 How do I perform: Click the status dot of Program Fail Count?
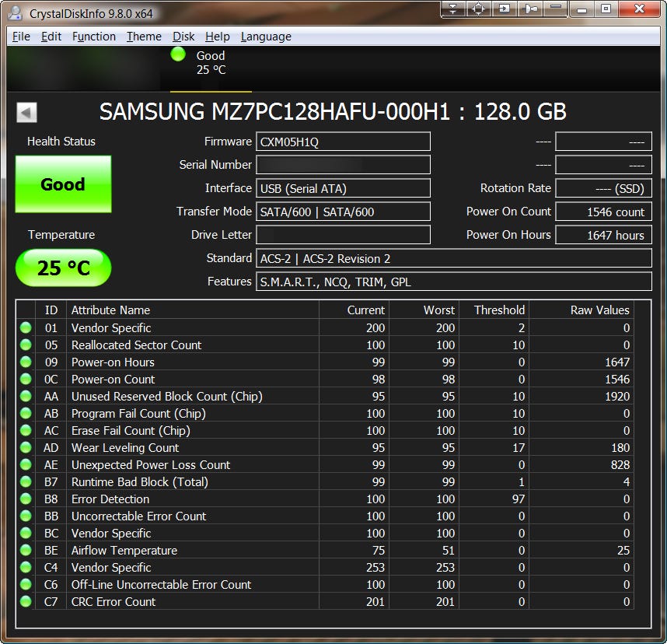point(26,413)
